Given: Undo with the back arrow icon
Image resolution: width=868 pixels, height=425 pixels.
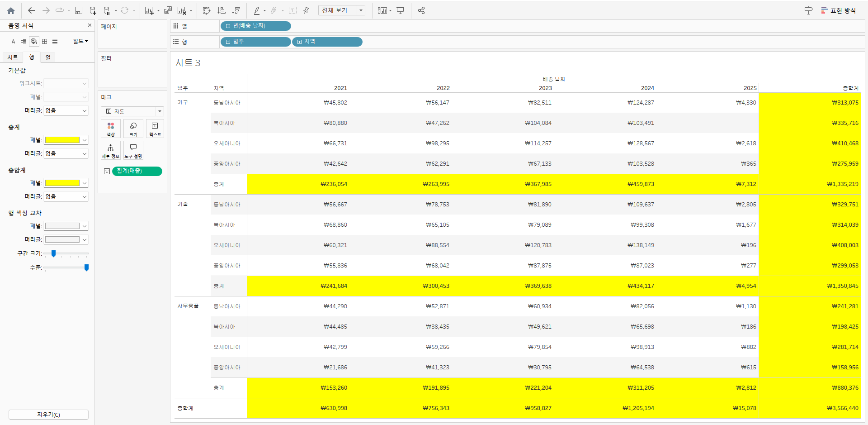Looking at the screenshot, I should 31,10.
